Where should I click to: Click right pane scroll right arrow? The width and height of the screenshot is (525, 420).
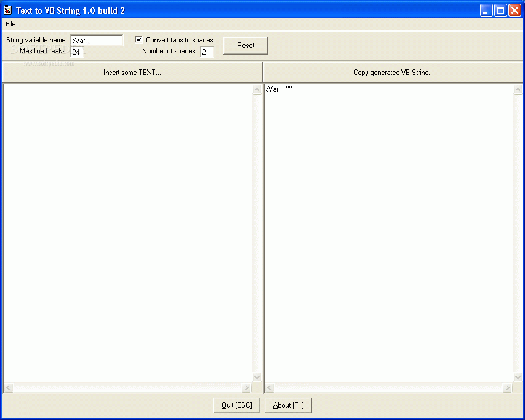(x=507, y=388)
